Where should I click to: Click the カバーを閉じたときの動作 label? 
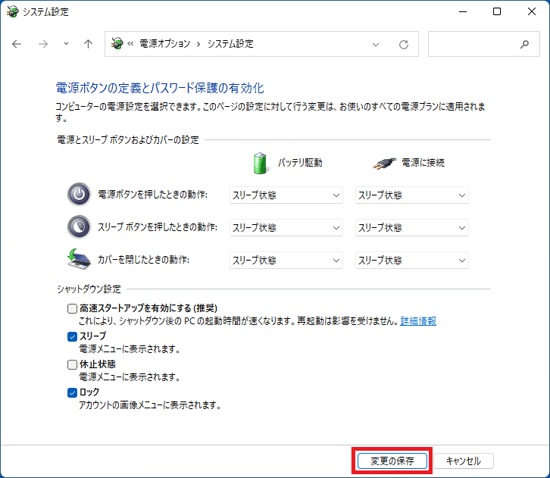(x=143, y=260)
